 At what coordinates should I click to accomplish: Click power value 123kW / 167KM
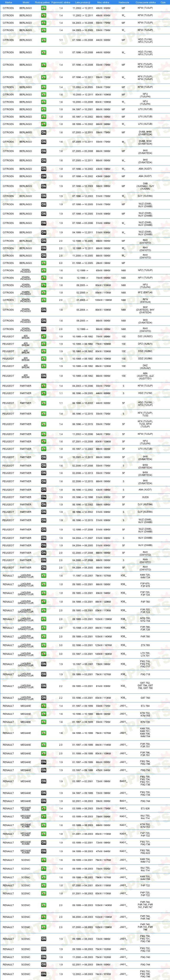[103, 645]
